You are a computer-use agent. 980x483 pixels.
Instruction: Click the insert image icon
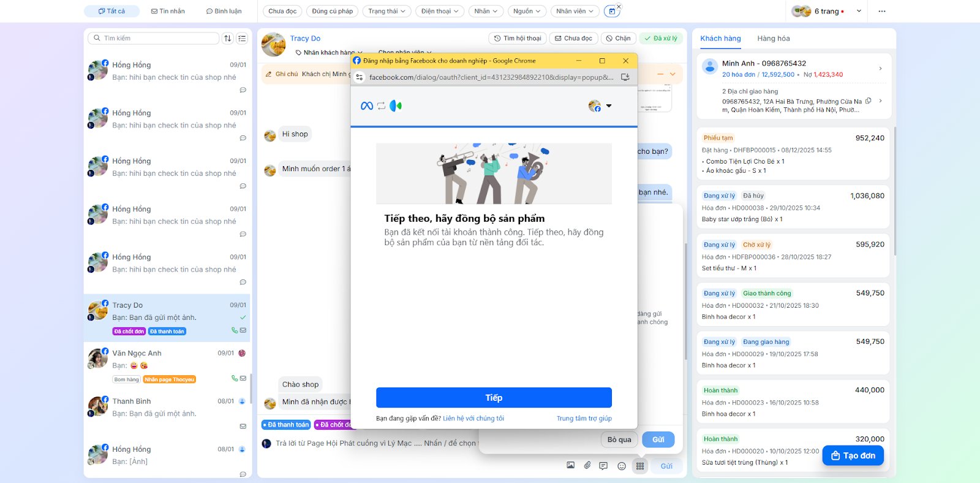(570, 466)
